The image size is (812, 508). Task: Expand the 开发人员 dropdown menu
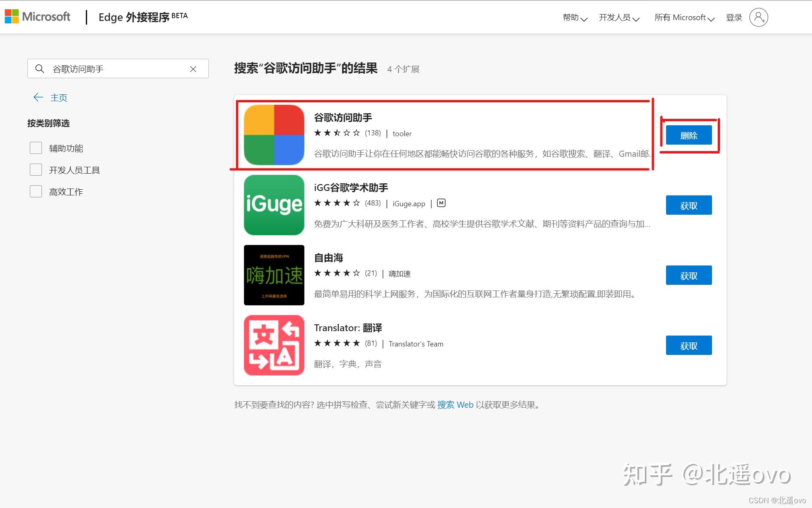click(x=619, y=18)
